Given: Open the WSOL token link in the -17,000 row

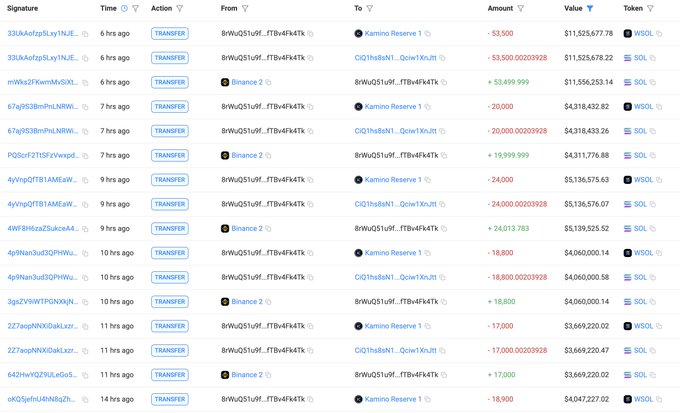Looking at the screenshot, I should (643, 326).
